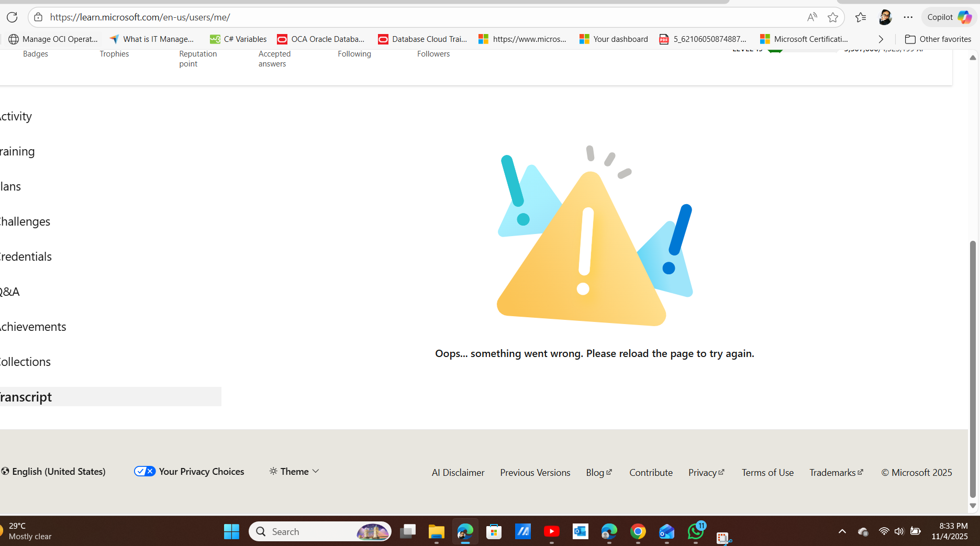The image size is (980, 546).
Task: Open the Microsoft Certificati... bookmark
Action: (x=804, y=39)
